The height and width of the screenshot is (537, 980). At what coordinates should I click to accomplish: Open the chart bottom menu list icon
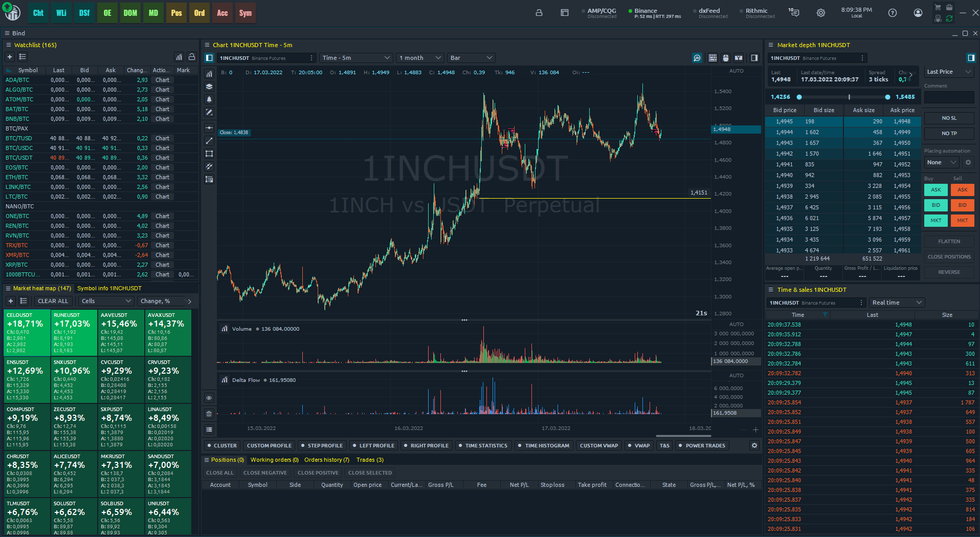pyautogui.click(x=209, y=429)
